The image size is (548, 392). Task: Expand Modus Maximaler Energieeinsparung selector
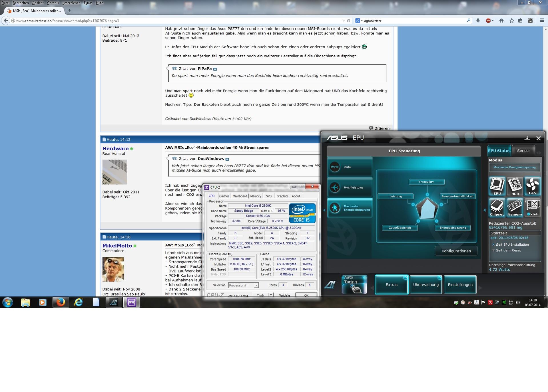515,167
